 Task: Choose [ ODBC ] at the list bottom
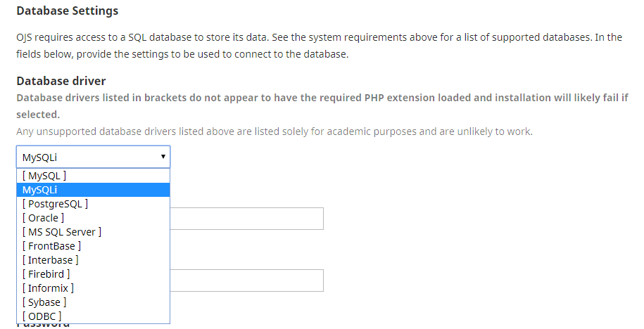pos(42,316)
